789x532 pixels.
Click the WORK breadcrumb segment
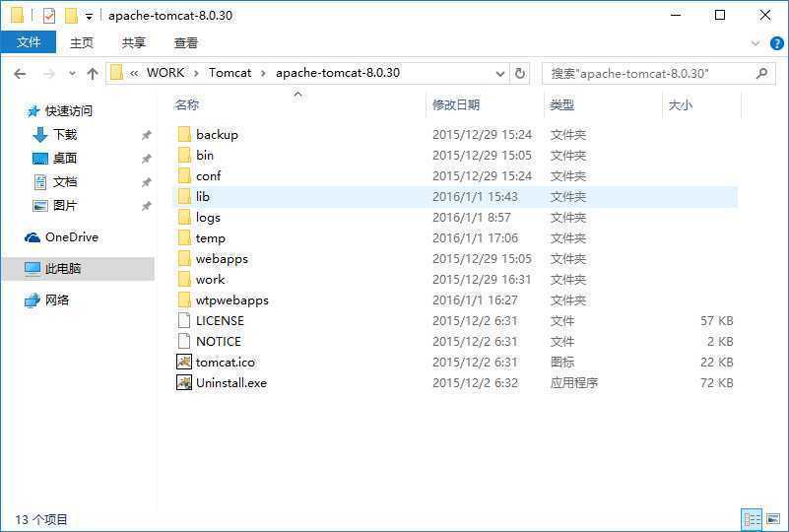(x=165, y=73)
